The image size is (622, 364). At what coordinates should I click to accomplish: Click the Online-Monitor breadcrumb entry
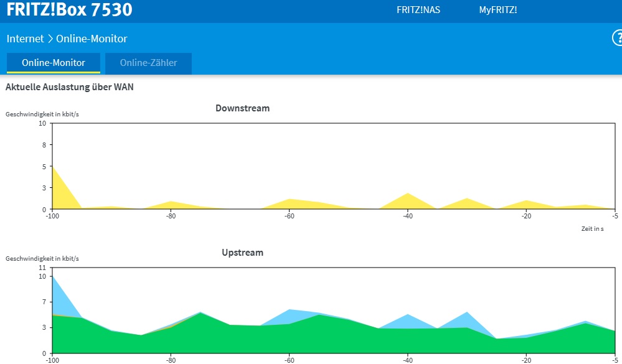(x=92, y=39)
